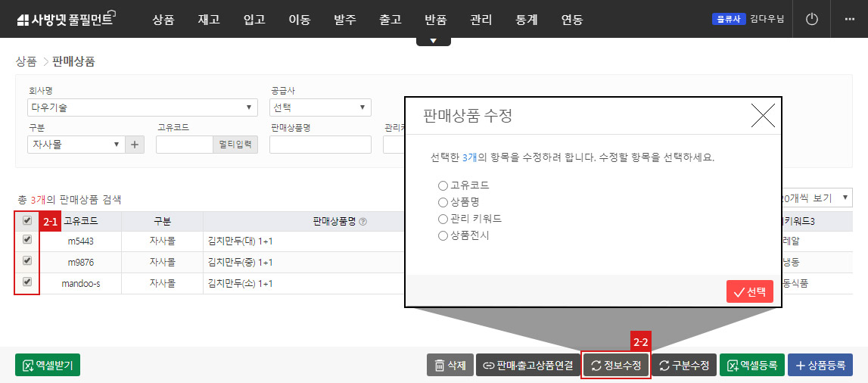Click the 선택 confirm button in dialog
Screen dimensions: 868x383
pyautogui.click(x=749, y=291)
